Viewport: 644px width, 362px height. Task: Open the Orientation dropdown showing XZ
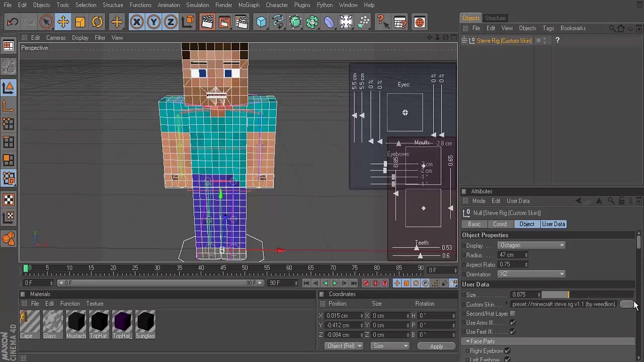531,274
